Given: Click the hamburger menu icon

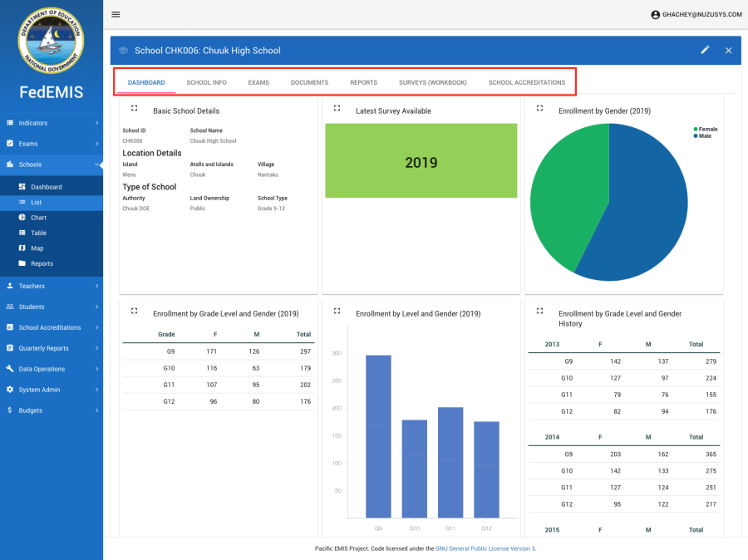Looking at the screenshot, I should tap(116, 14).
